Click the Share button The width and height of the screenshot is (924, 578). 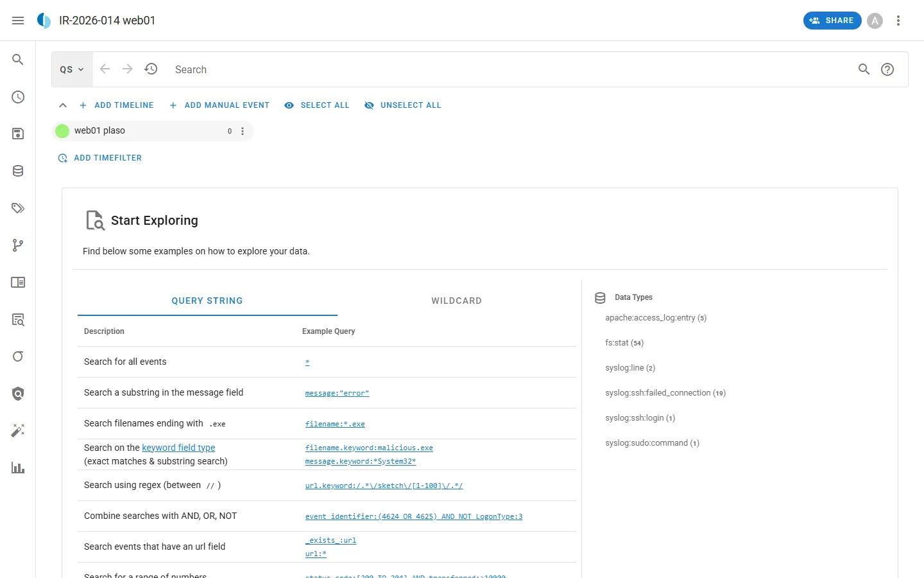pos(832,21)
